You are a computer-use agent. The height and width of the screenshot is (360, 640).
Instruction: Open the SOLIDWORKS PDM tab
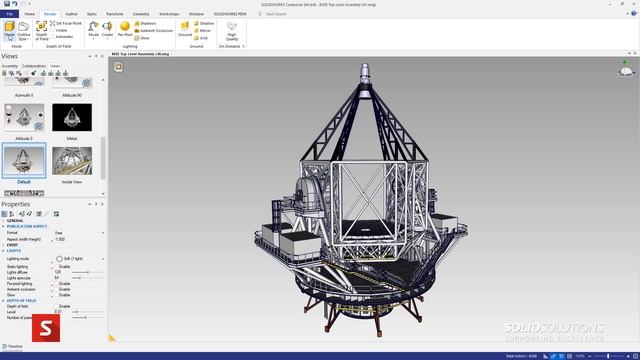tap(230, 14)
